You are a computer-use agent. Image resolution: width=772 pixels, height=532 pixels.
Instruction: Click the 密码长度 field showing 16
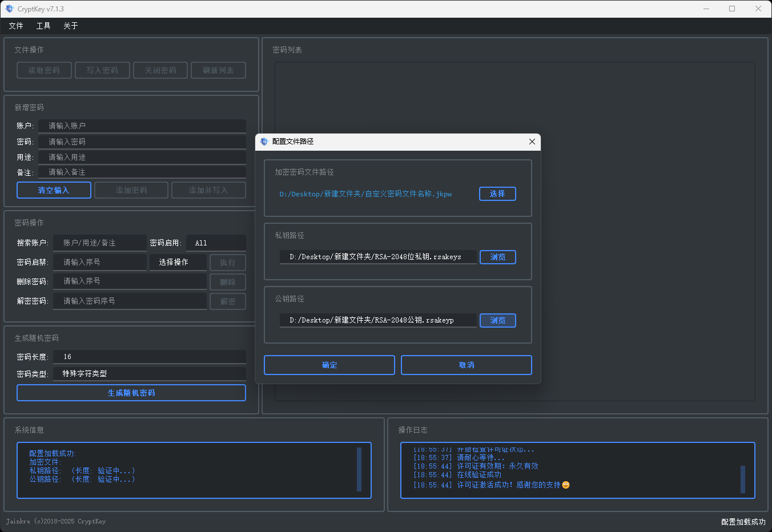point(150,357)
